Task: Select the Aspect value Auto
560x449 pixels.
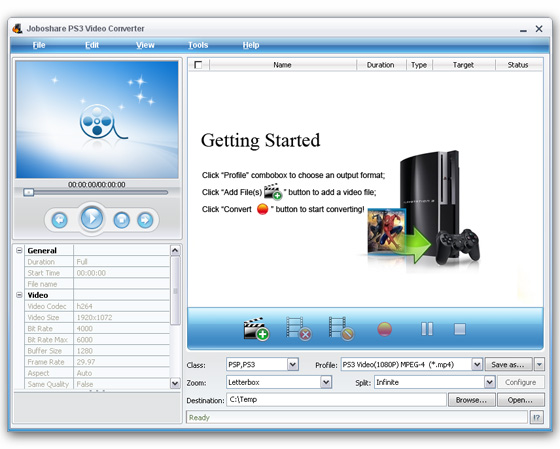Action: 121,373
